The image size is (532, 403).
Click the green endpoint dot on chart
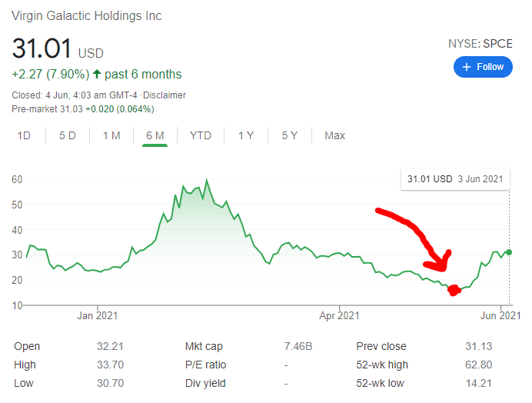509,252
